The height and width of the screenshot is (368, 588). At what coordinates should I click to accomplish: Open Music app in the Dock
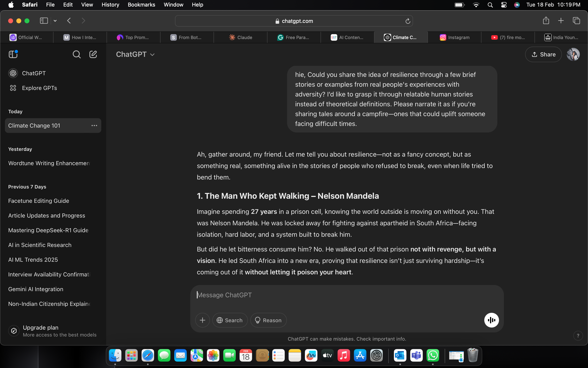point(344,356)
